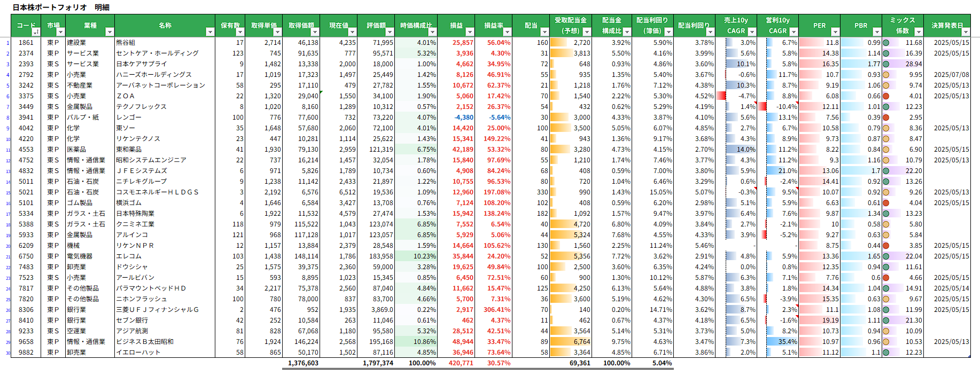Click the indicator circle for アーバネットコーポレーション
Image resolution: width=980 pixels, height=376 pixels.
click(x=886, y=85)
